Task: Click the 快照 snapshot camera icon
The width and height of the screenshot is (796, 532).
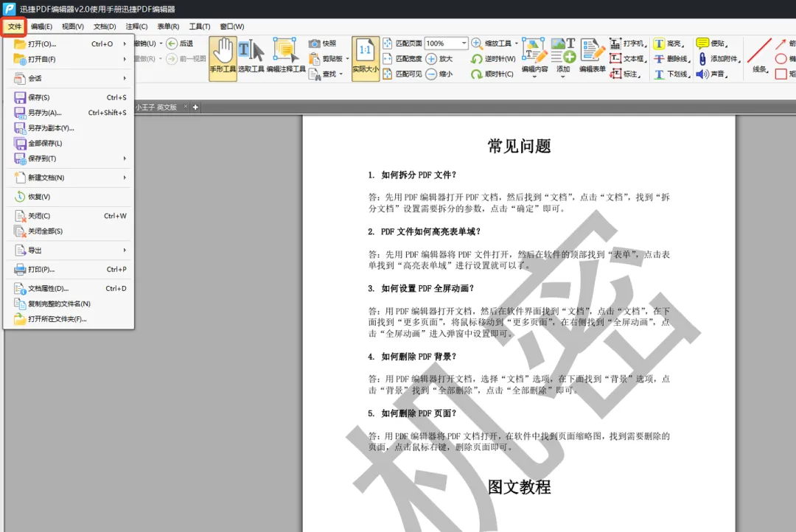Action: click(314, 43)
